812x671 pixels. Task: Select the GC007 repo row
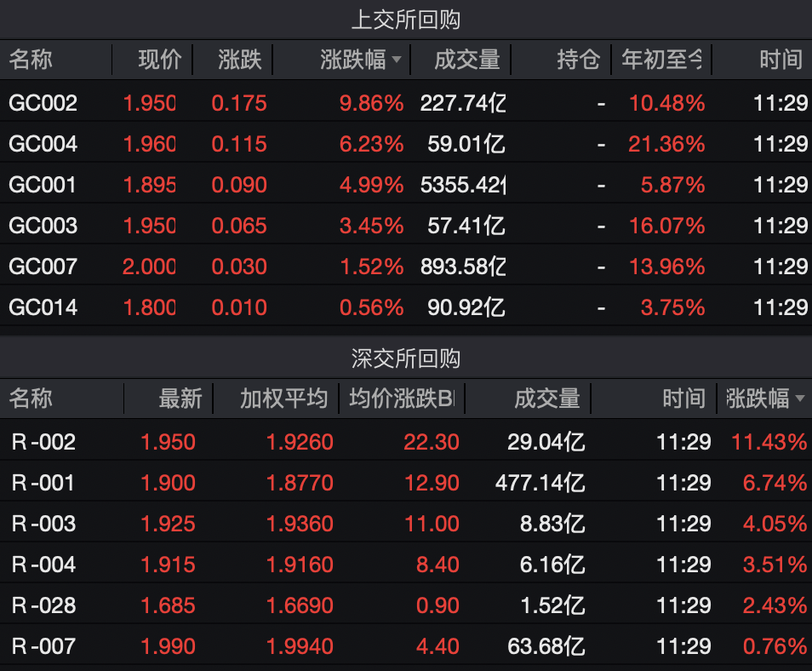tap(43, 267)
